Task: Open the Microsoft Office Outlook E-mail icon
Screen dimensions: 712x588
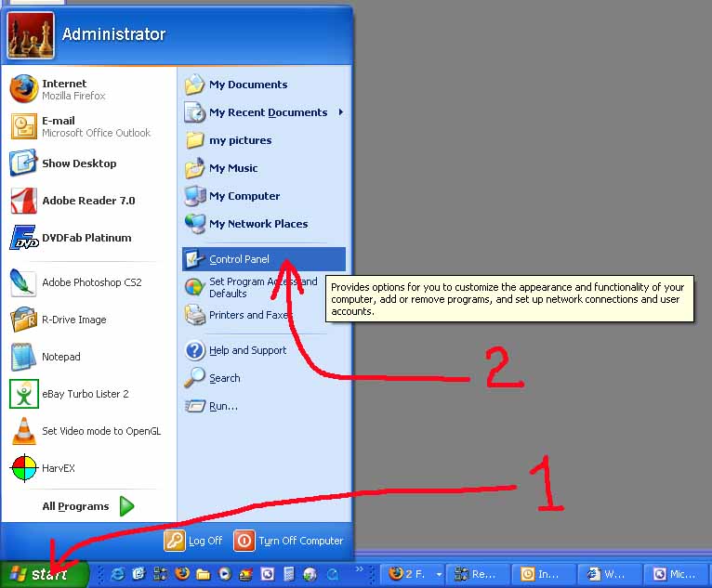Action: click(x=23, y=126)
